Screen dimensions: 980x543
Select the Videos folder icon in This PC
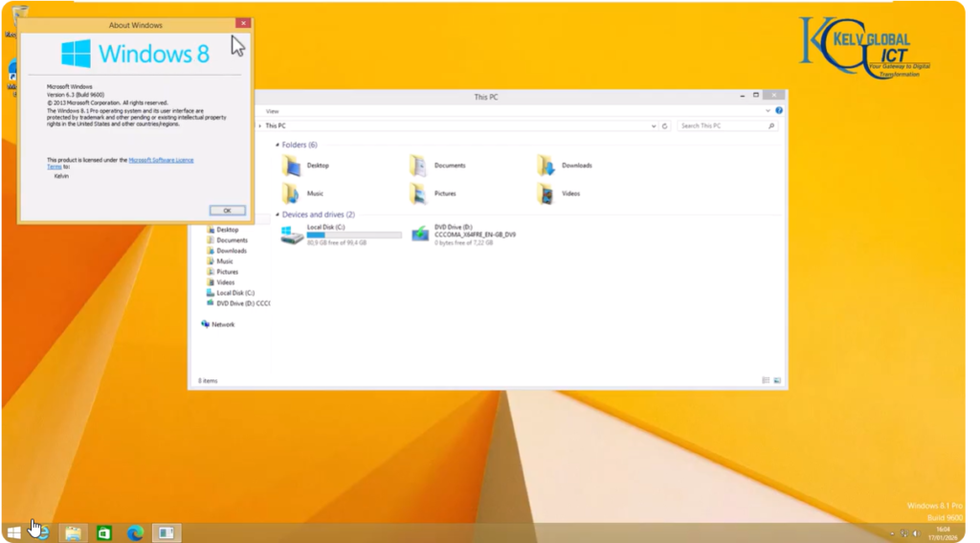point(546,193)
